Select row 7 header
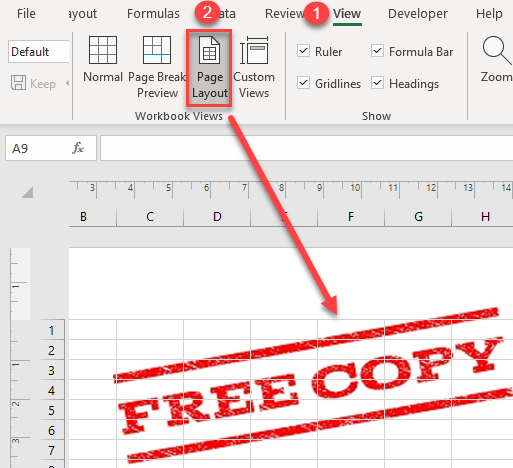This screenshot has width=513, height=468. coord(51,450)
